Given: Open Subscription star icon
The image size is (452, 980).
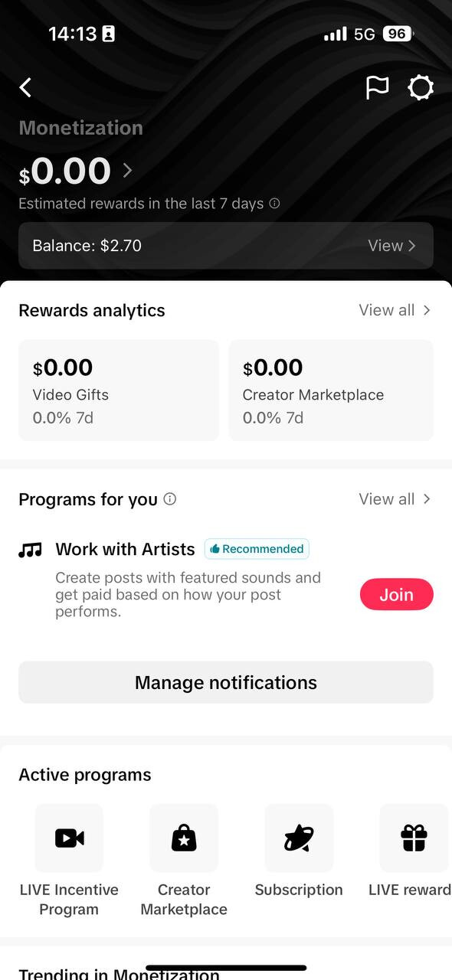Looking at the screenshot, I should click(299, 838).
